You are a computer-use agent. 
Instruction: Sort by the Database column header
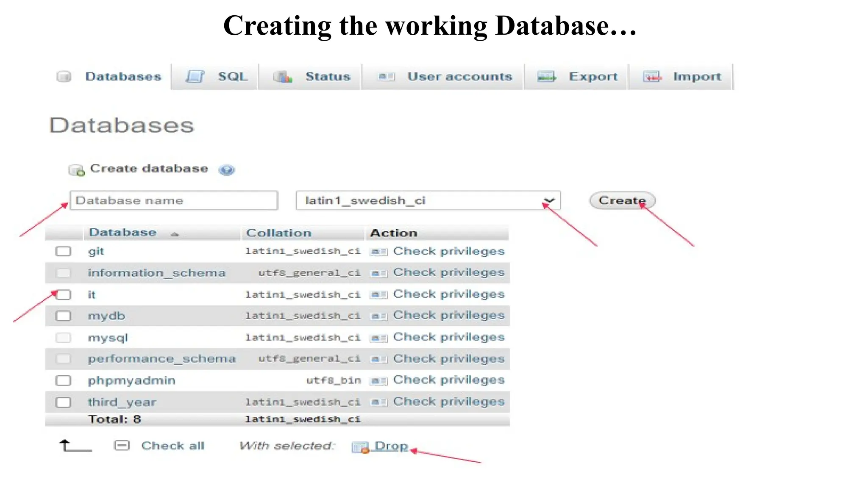pyautogui.click(x=122, y=233)
